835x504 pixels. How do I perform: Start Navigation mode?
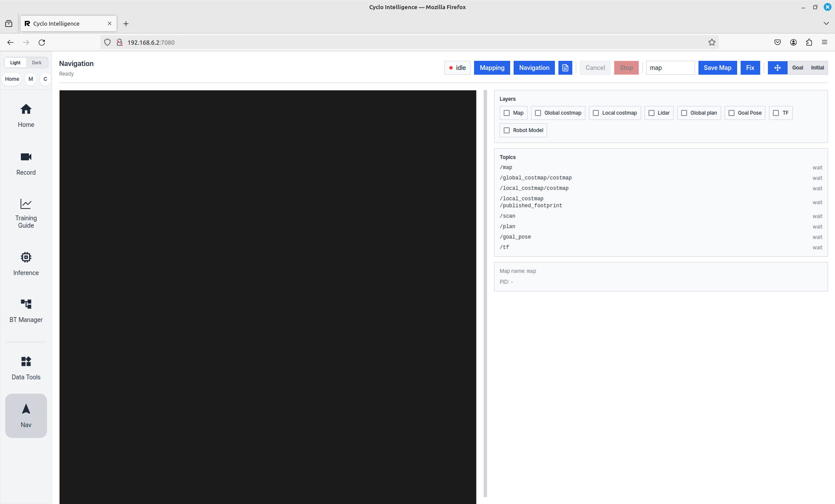(534, 68)
